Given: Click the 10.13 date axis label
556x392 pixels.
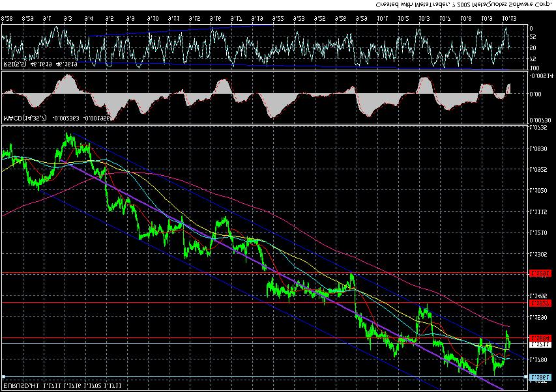Looking at the screenshot, I should [510, 18].
